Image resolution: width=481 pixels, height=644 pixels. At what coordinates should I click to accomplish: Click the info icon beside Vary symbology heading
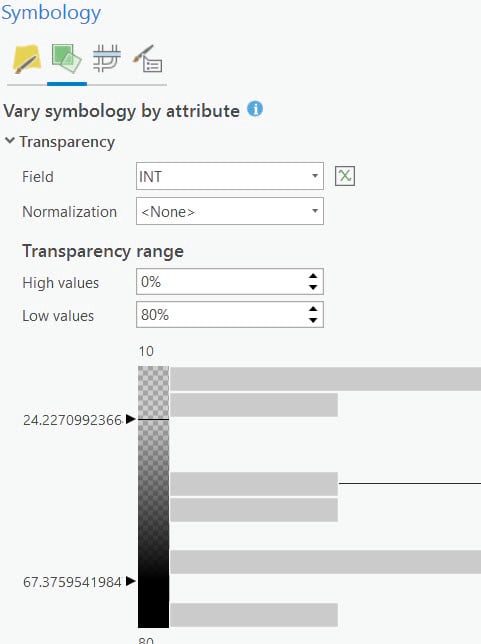[x=255, y=109]
